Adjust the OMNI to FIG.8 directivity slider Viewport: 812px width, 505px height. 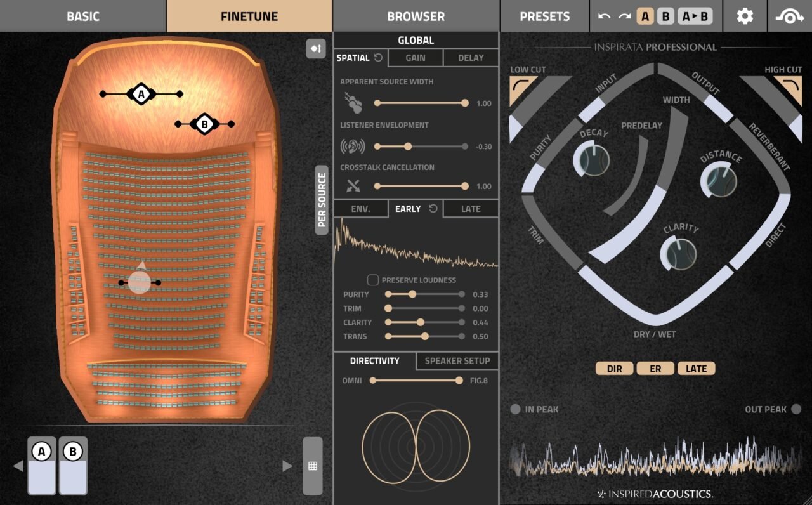(x=416, y=381)
